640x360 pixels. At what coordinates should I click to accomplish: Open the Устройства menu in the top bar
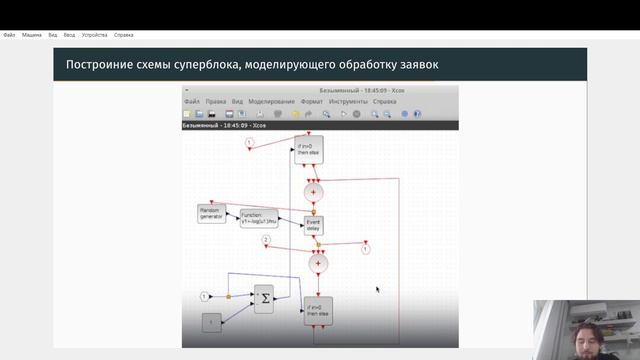(x=94, y=35)
